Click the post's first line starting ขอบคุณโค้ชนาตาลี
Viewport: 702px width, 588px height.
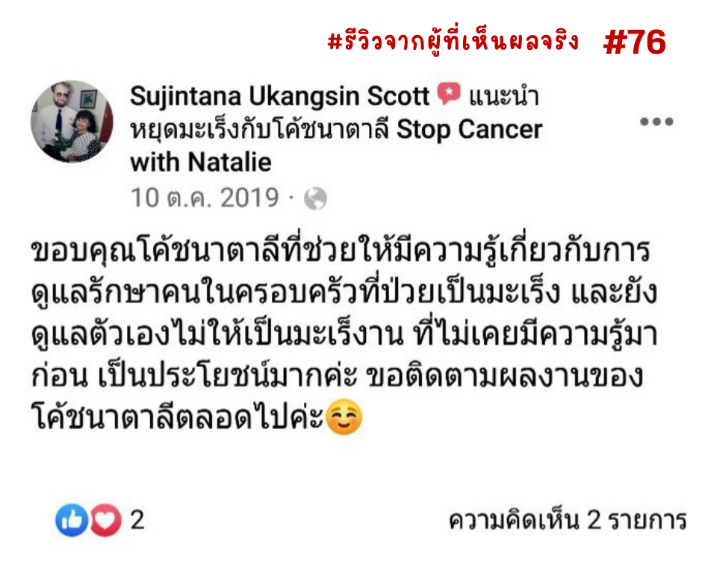coord(341,250)
